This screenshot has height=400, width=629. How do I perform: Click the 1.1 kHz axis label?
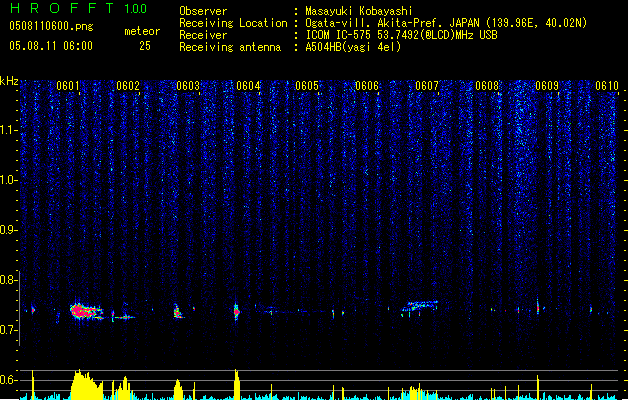(x=9, y=130)
